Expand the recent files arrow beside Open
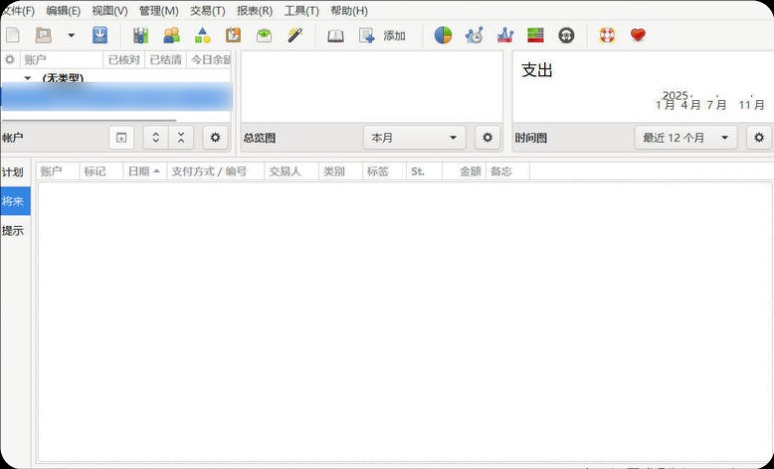This screenshot has width=774, height=469. pos(71,36)
